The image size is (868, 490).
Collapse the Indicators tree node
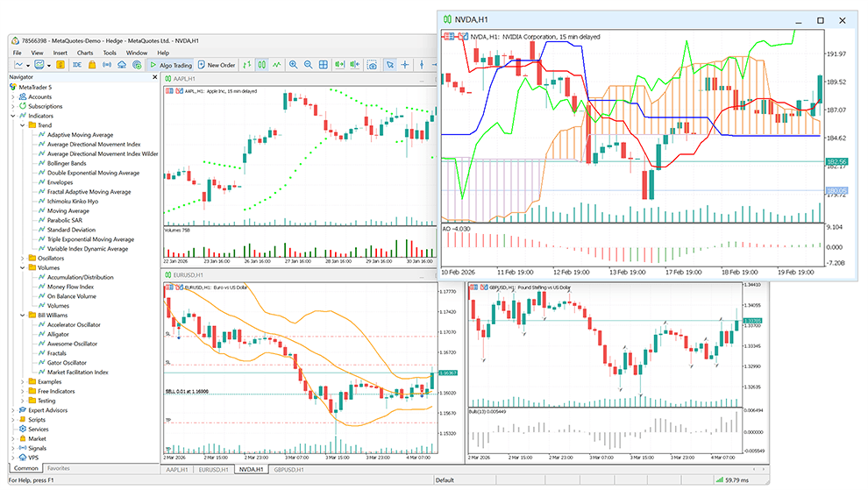click(x=13, y=116)
